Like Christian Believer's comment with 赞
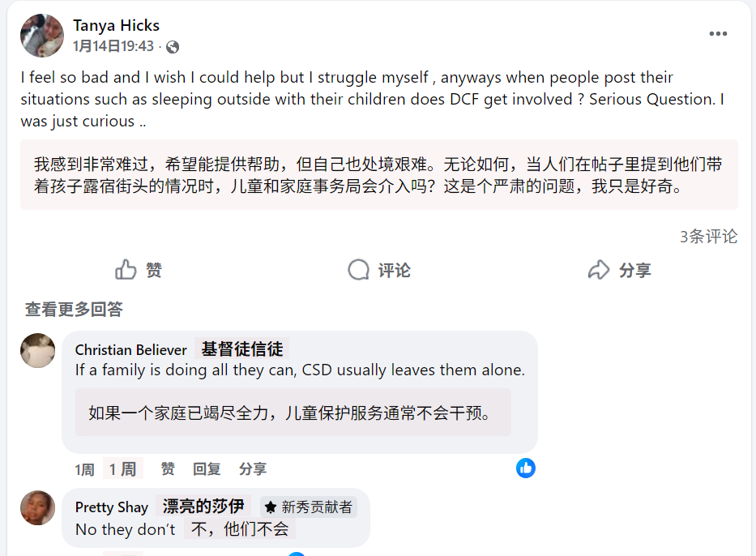Image resolution: width=756 pixels, height=556 pixels. click(168, 469)
